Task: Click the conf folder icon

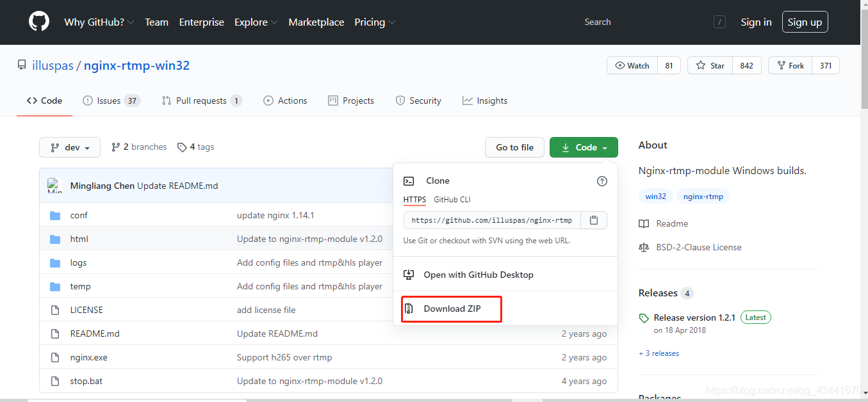Action: [55, 216]
